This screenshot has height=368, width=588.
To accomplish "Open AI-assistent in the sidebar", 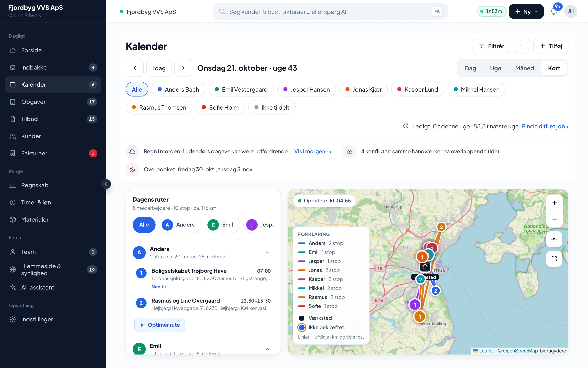I will [x=53, y=287].
